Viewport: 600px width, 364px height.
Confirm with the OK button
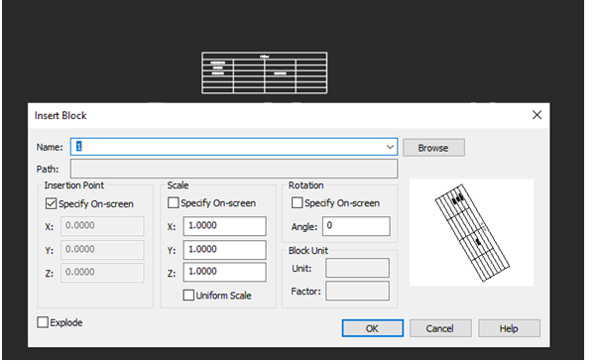pyautogui.click(x=372, y=328)
